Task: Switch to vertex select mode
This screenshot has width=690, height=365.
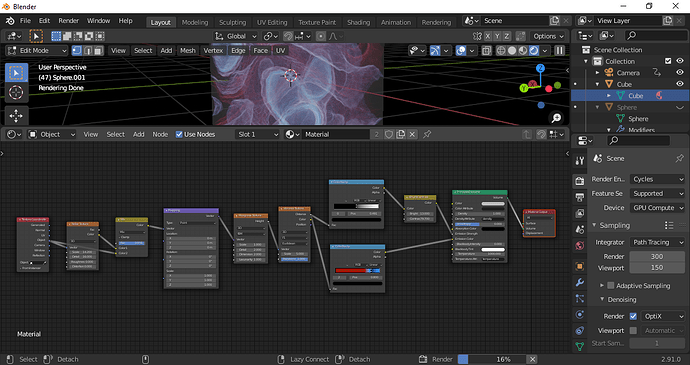Action: (x=77, y=51)
